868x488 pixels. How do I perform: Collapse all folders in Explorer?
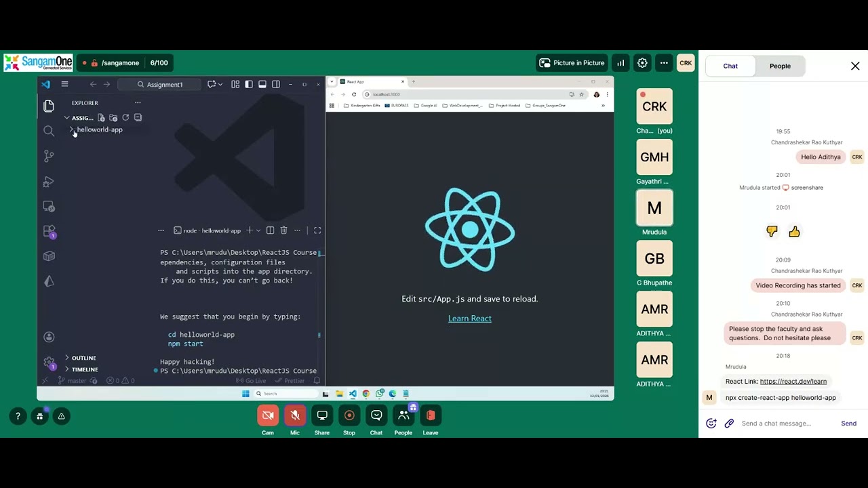click(138, 118)
